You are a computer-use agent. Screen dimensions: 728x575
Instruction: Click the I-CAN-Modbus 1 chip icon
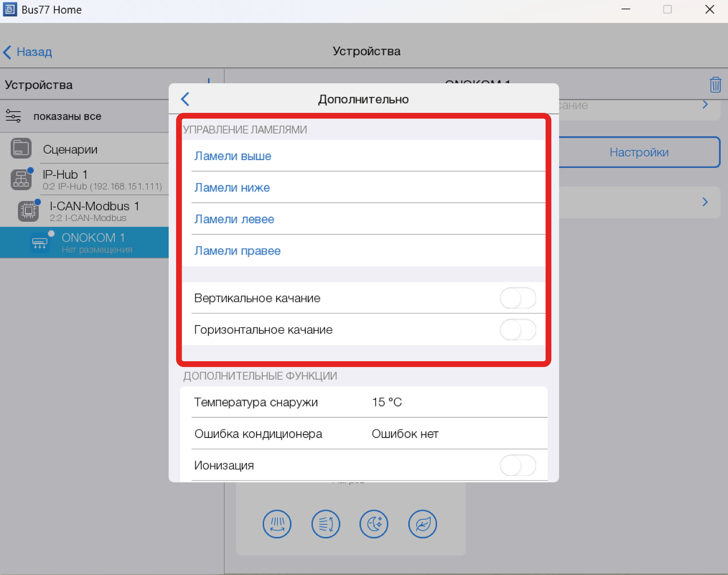point(28,211)
